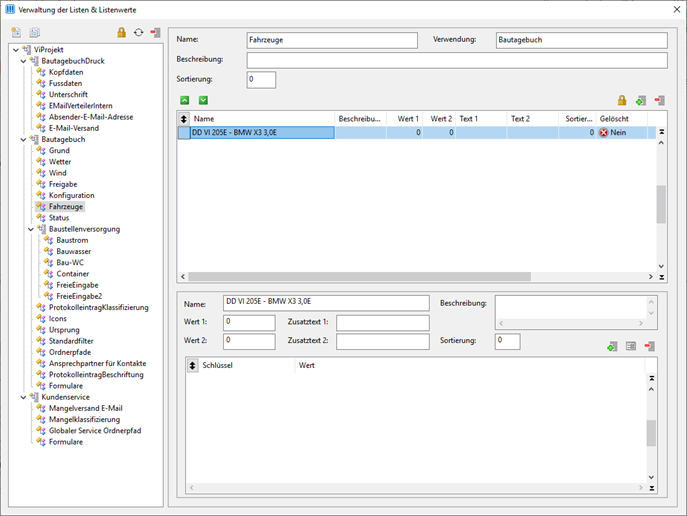The image size is (687, 516).
Task: Click the top Beschreibung input field
Action: pos(457,60)
